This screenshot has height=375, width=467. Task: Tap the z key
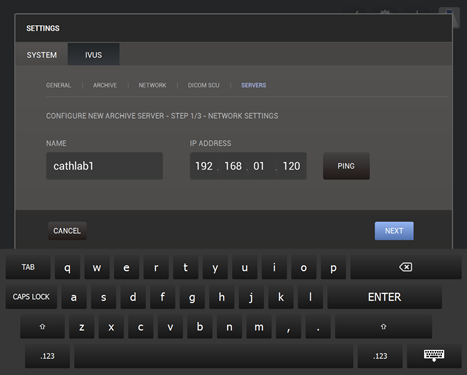pos(82,327)
